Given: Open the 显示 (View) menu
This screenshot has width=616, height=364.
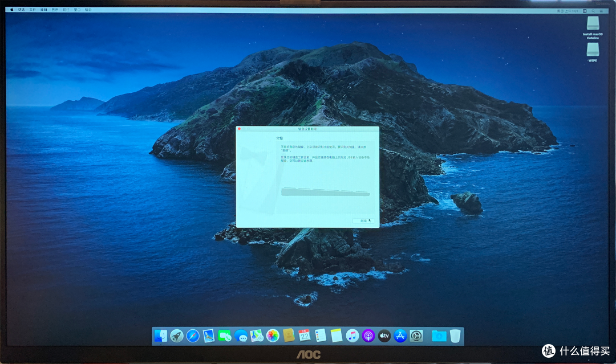Looking at the screenshot, I should click(55, 10).
